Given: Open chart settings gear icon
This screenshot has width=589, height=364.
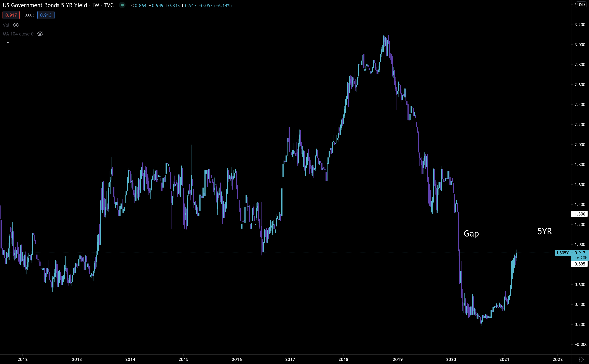Looking at the screenshot, I should pyautogui.click(x=581, y=359).
